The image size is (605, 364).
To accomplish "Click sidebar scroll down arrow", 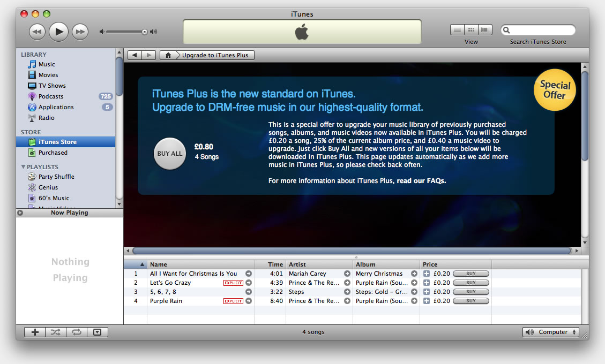I will click(119, 204).
